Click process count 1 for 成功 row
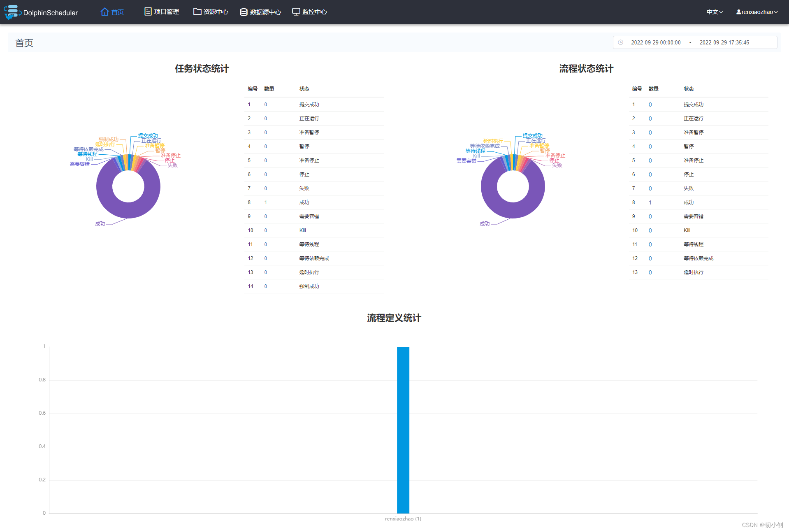The image size is (789, 532). pos(650,202)
